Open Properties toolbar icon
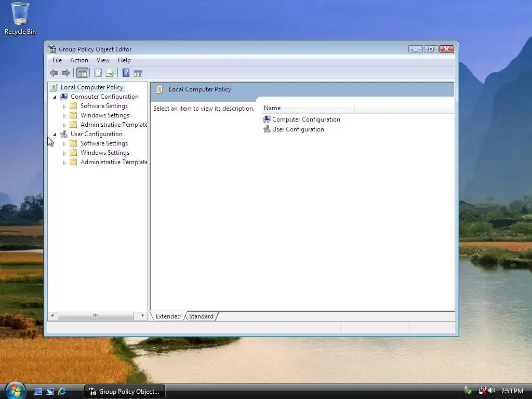Viewport: 532px width, 399px height. [98, 73]
